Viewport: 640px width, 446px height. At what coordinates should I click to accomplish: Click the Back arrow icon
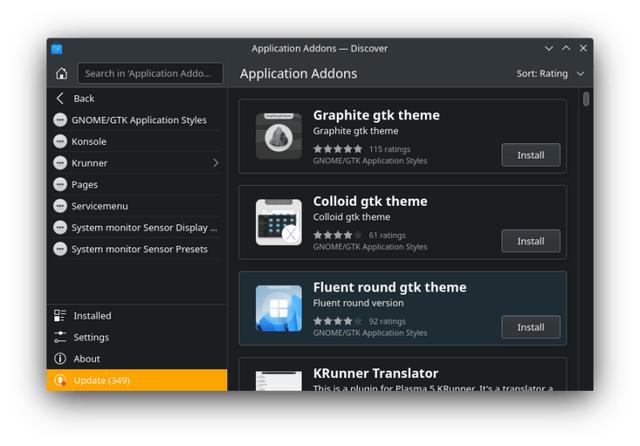click(60, 98)
